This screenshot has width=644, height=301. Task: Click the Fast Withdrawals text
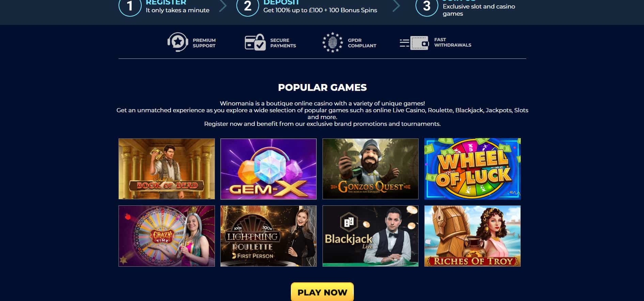[453, 42]
